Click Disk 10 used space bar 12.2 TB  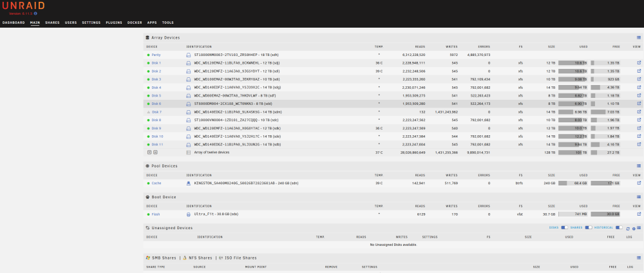click(x=573, y=136)
